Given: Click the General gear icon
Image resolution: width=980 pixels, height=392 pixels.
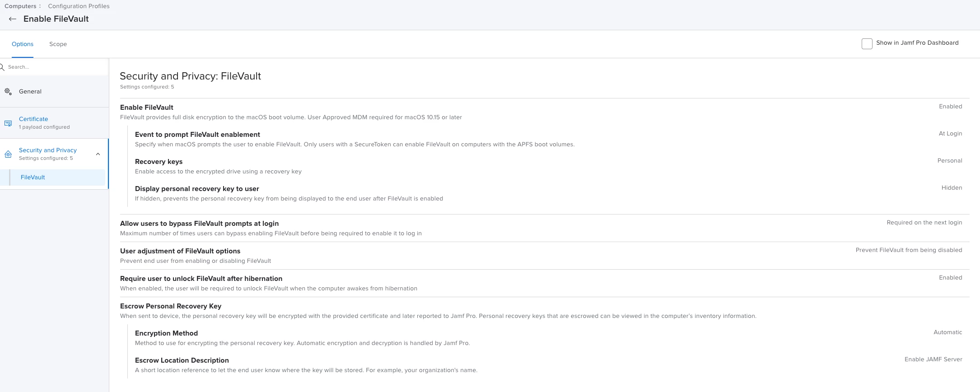Looking at the screenshot, I should [8, 91].
